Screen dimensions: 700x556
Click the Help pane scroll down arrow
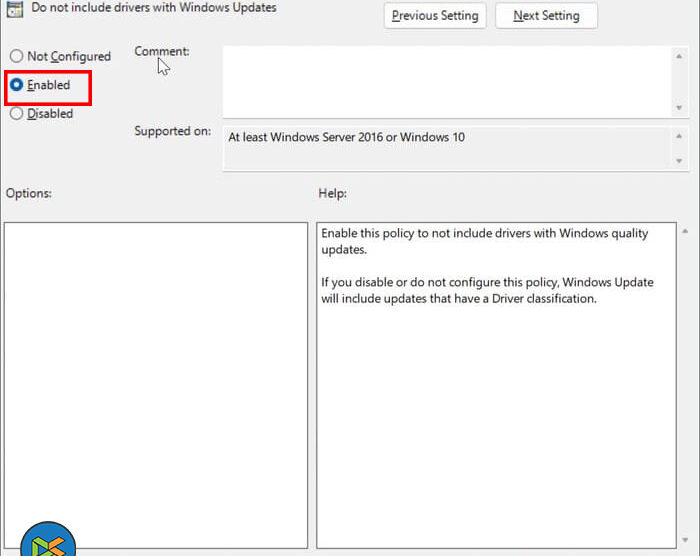coord(685,540)
